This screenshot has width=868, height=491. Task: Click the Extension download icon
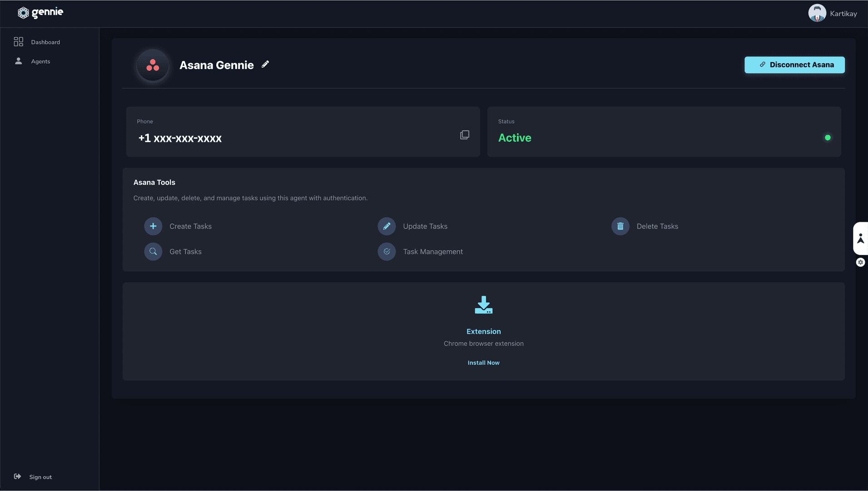pyautogui.click(x=483, y=305)
